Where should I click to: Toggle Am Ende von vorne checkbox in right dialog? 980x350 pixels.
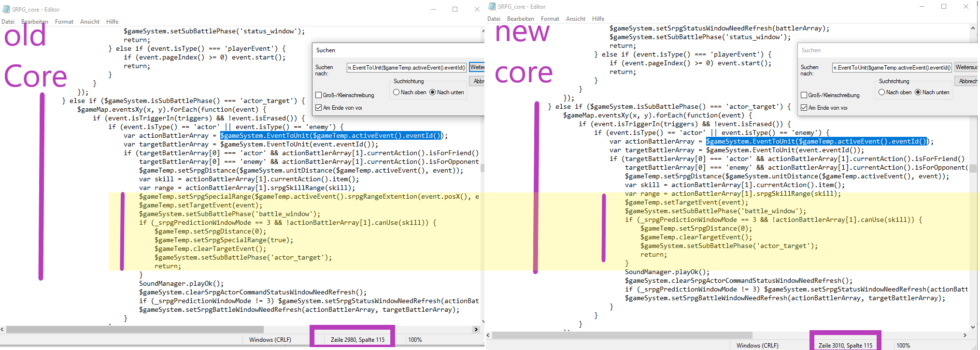coord(804,108)
